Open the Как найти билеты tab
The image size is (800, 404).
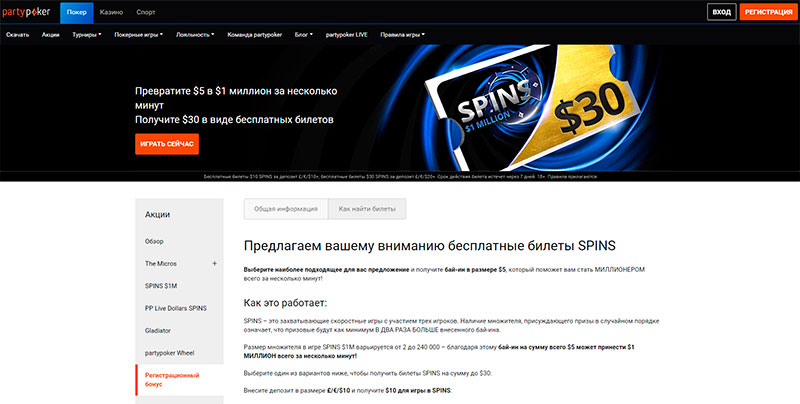367,208
